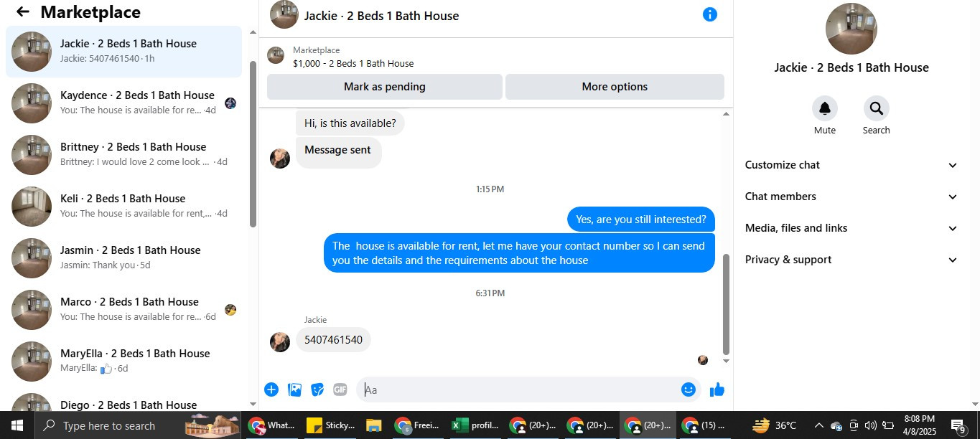Send a thumbs-up like
980x439 pixels.
tap(717, 390)
